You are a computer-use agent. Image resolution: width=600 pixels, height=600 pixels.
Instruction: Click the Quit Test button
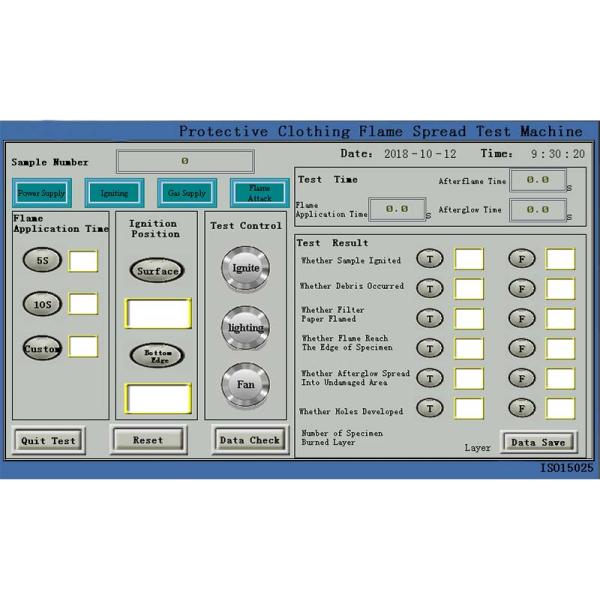click(x=48, y=440)
